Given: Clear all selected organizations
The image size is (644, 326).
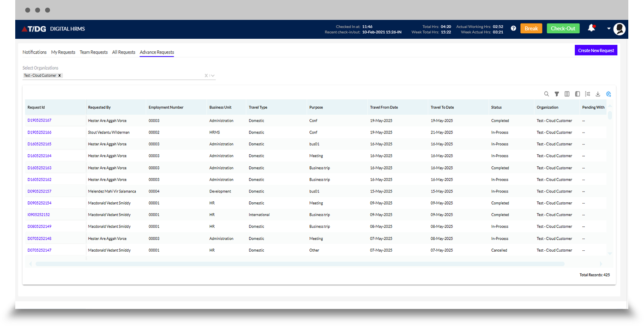Looking at the screenshot, I should (x=206, y=76).
